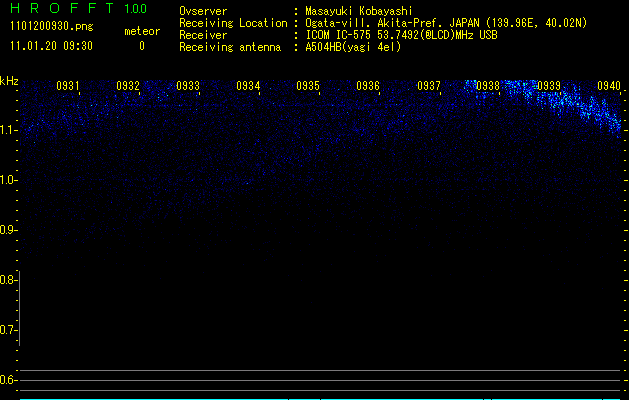Click the 0939 time marker

pos(549,85)
